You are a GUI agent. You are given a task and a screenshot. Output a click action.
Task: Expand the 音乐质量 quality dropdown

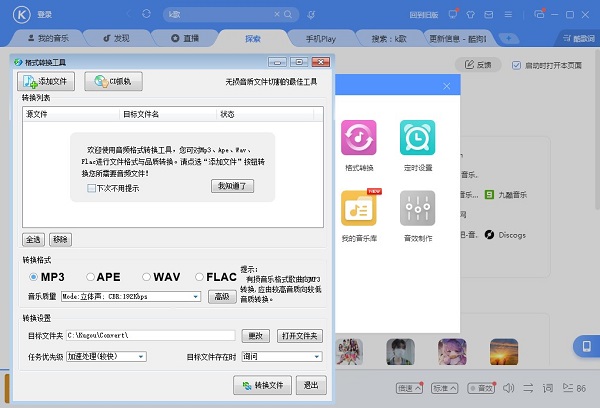point(196,296)
